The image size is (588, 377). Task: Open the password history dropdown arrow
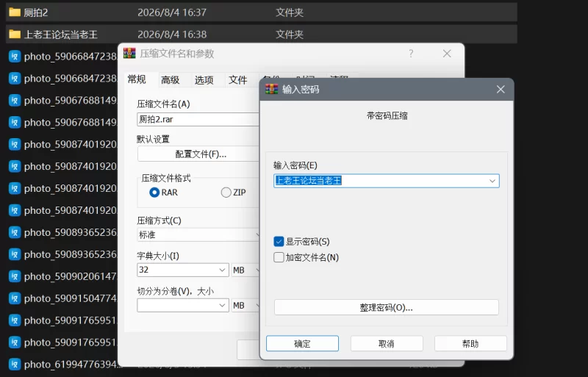tap(492, 181)
